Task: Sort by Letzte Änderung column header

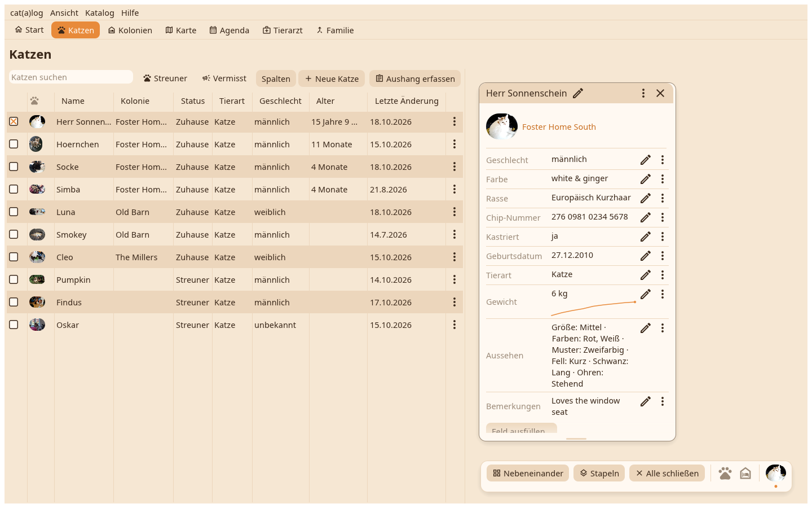Action: 407,101
